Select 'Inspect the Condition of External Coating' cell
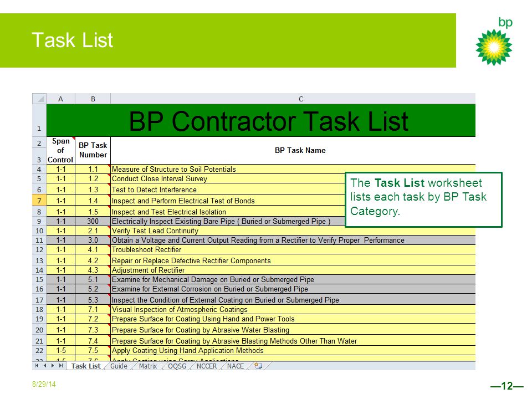 293,300
